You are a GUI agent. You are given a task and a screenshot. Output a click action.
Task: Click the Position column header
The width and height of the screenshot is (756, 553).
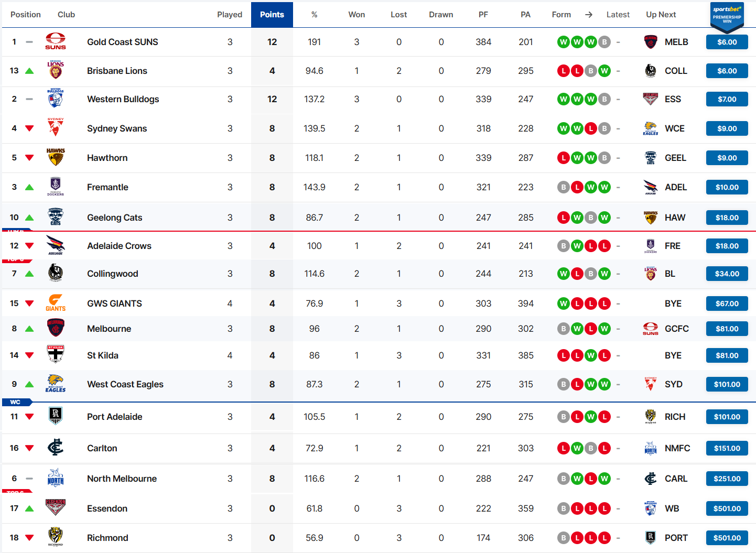click(26, 15)
